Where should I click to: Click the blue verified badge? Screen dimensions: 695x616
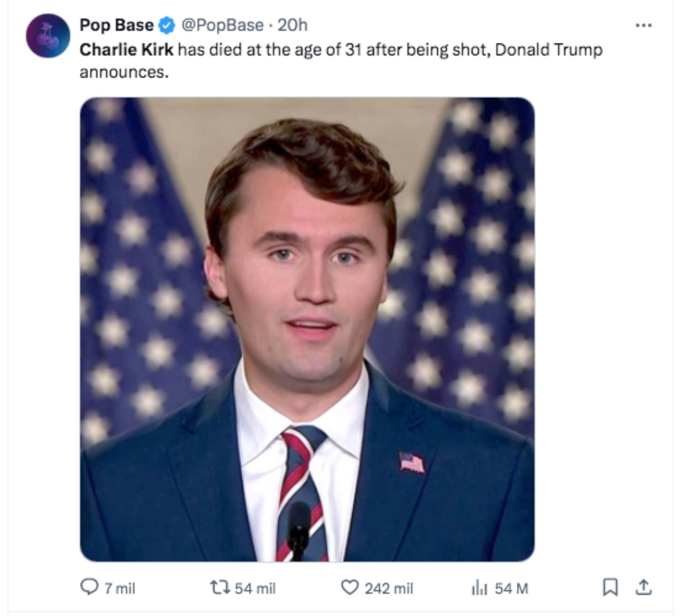[x=167, y=25]
